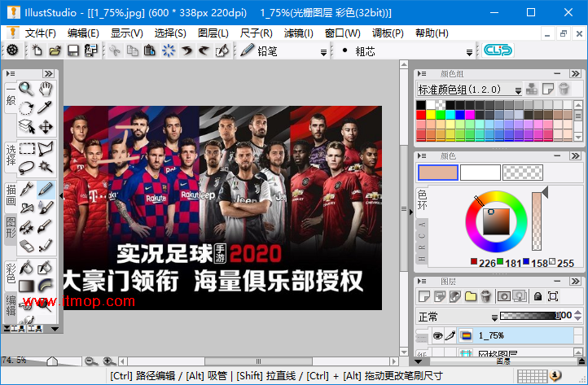Image resolution: width=588 pixels, height=385 pixels.
Task: Toggle the layer mask button in the layer panel
Action: coord(503,296)
